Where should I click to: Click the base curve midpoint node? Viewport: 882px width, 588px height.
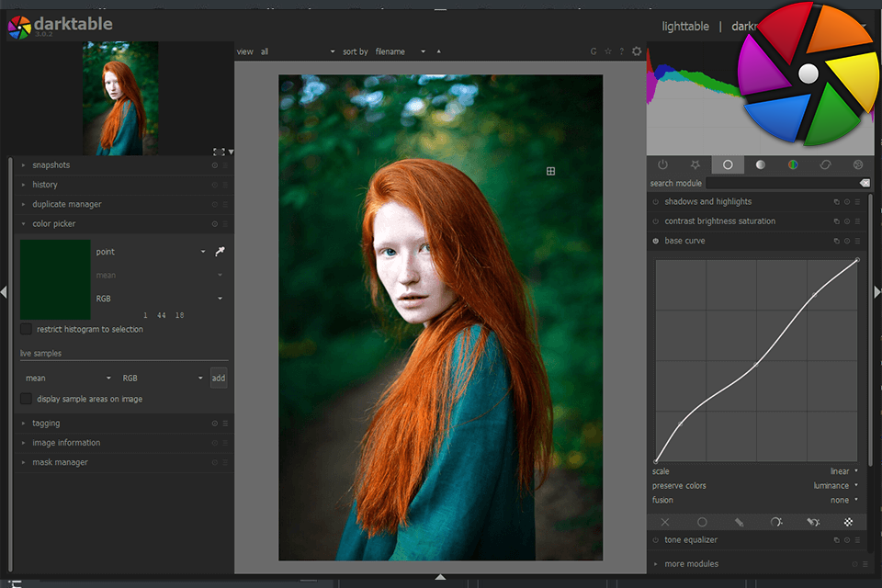coord(756,365)
